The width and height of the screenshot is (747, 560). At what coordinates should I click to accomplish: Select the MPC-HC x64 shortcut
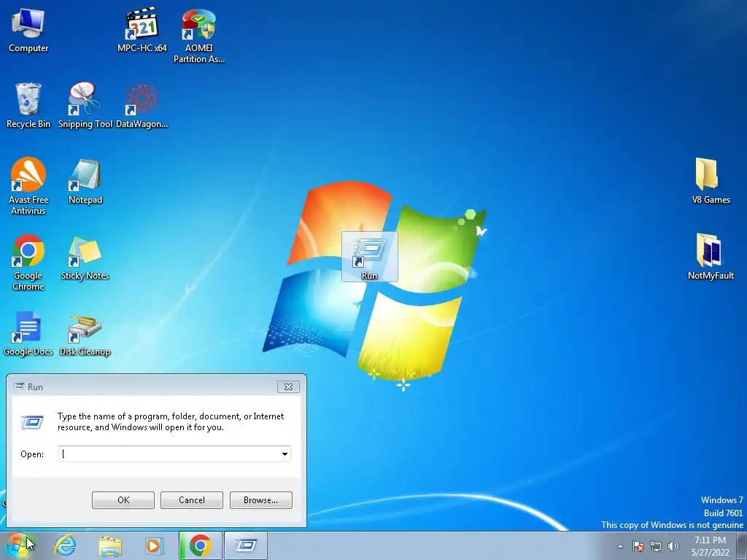point(142,30)
